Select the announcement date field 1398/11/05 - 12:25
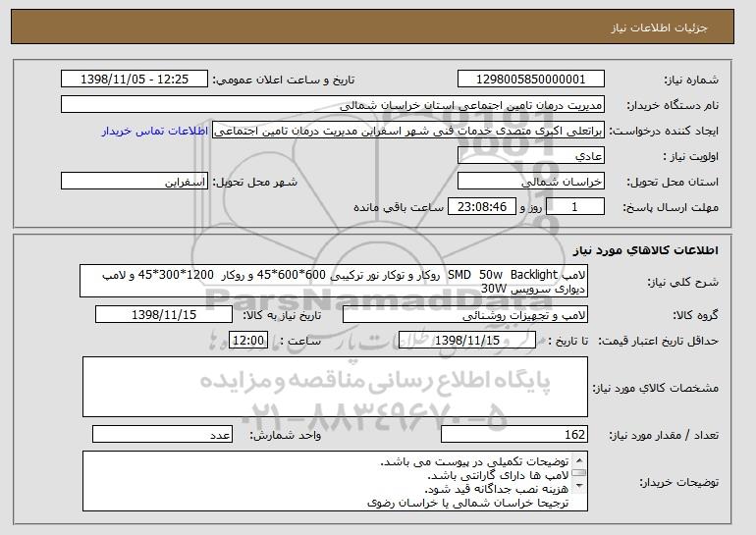 click(135, 80)
